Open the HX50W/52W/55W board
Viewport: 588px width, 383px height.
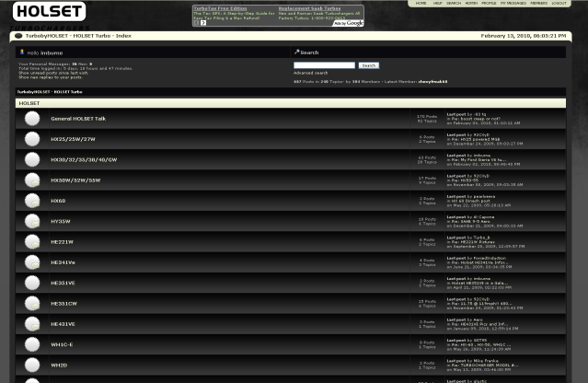(75, 180)
